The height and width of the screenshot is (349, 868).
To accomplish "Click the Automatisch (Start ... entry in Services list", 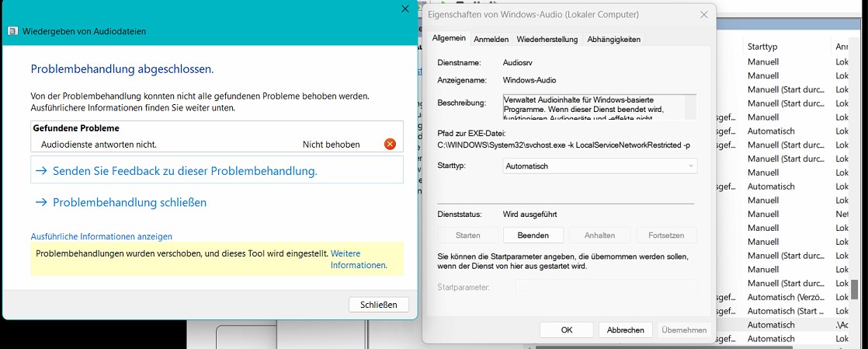I will 786,311.
